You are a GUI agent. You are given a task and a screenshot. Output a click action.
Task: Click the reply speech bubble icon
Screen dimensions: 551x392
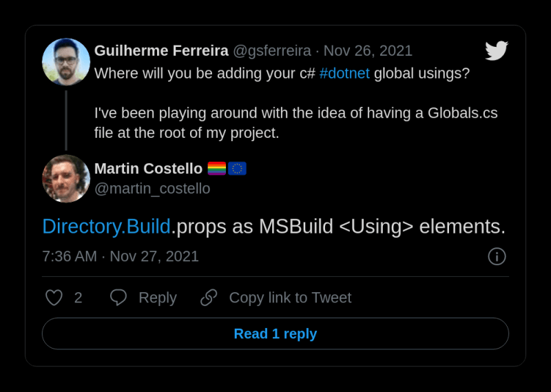pos(118,298)
